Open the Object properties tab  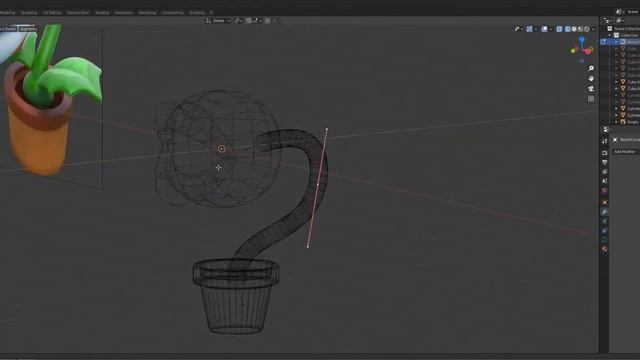(604, 202)
